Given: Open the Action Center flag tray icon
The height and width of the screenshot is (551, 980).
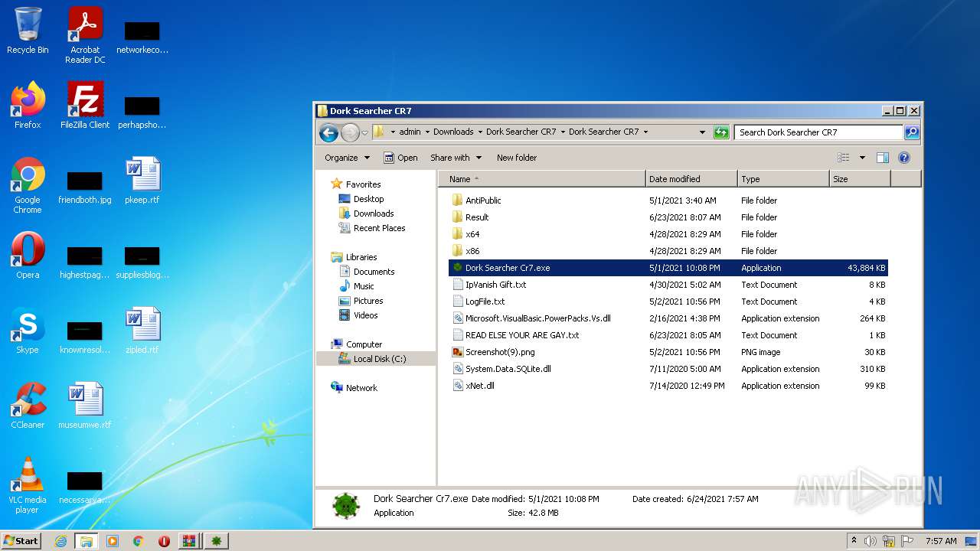Looking at the screenshot, I should click(908, 541).
